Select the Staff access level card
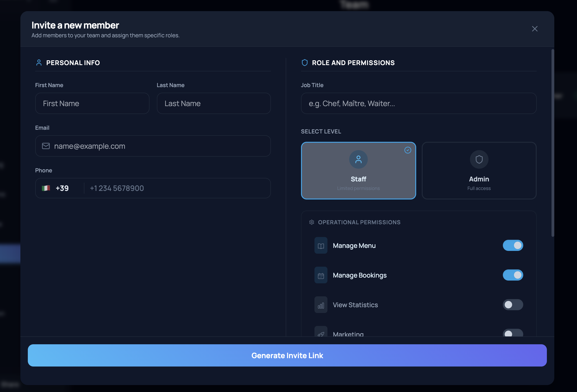This screenshot has height=392, width=577. 358,171
